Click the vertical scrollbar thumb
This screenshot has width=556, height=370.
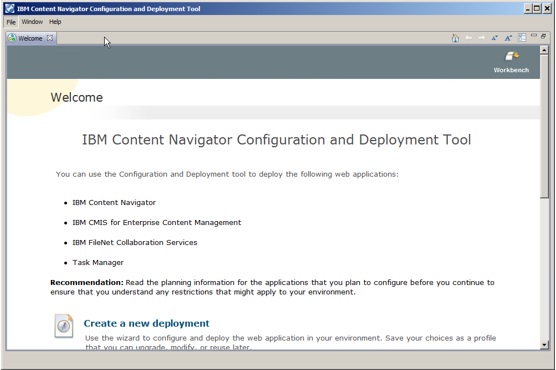coord(544,126)
